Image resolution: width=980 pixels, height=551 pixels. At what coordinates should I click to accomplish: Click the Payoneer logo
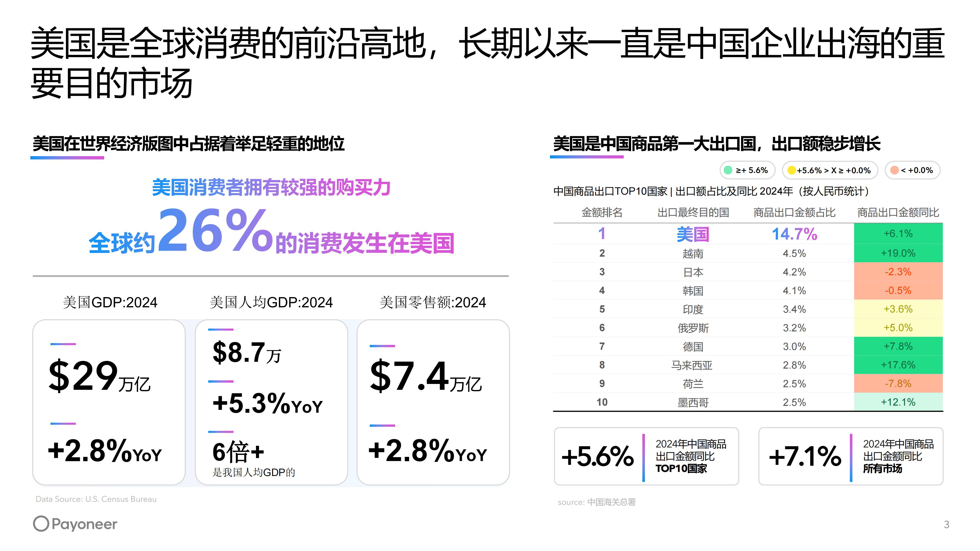tap(75, 524)
